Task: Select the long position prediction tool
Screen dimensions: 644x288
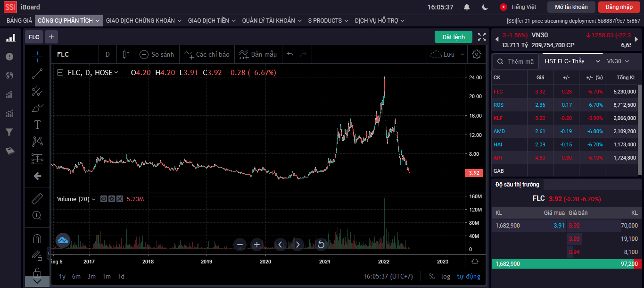Action: pos(37,159)
